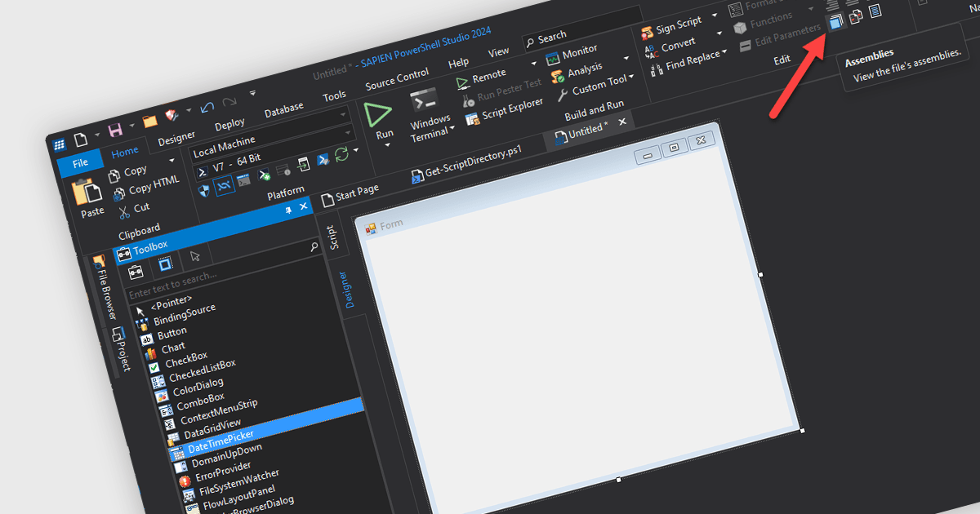Open the Database ribbon tab
Viewport: 980px width, 514px height.
[283, 107]
